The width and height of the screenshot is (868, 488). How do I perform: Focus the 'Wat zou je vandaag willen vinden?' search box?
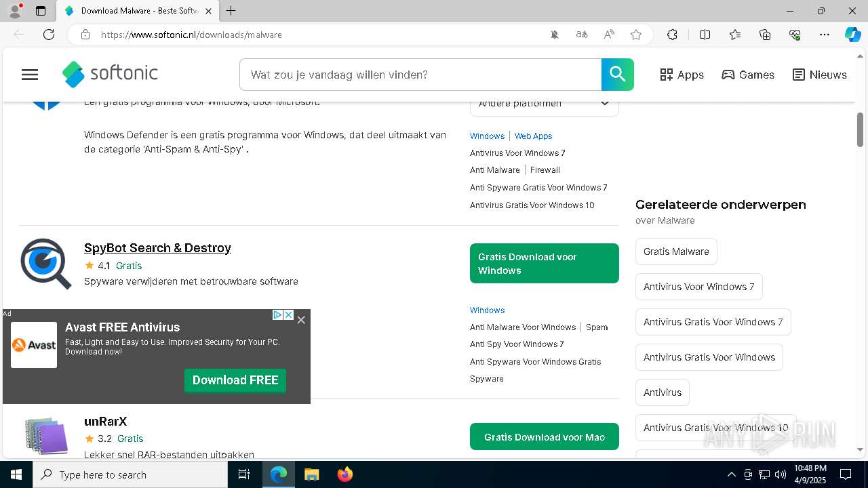click(x=420, y=75)
